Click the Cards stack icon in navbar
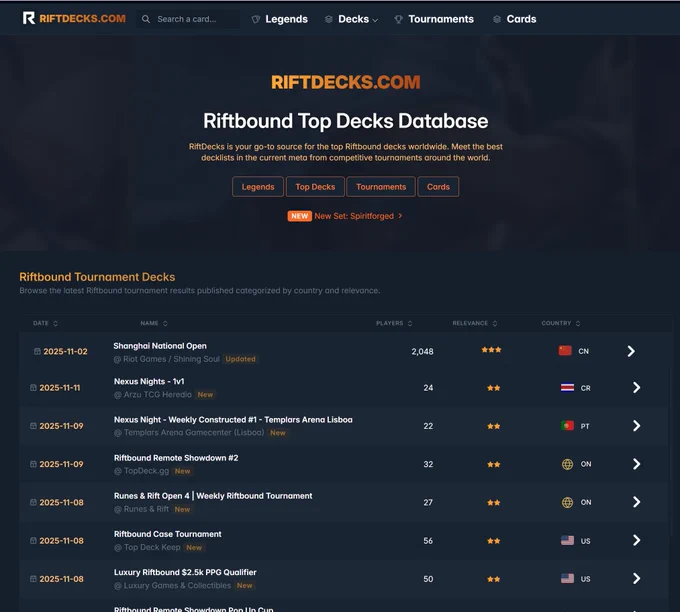This screenshot has height=612, width=680. click(x=497, y=19)
